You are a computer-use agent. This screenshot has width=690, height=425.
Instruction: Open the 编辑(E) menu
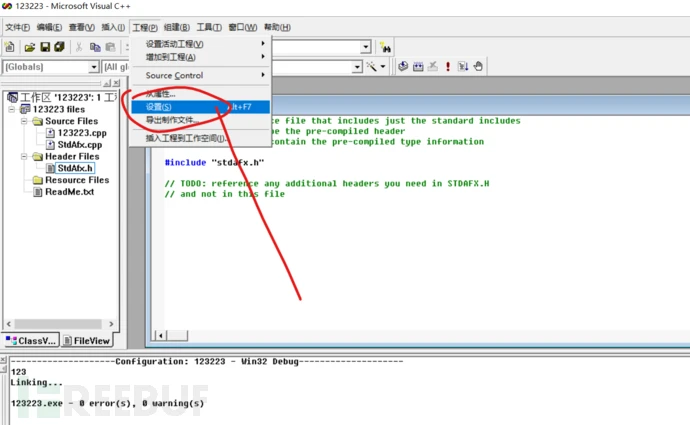pyautogui.click(x=49, y=27)
